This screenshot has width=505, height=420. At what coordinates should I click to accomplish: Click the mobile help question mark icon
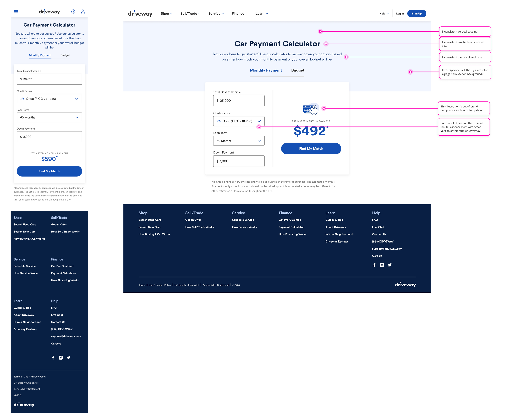click(x=73, y=12)
